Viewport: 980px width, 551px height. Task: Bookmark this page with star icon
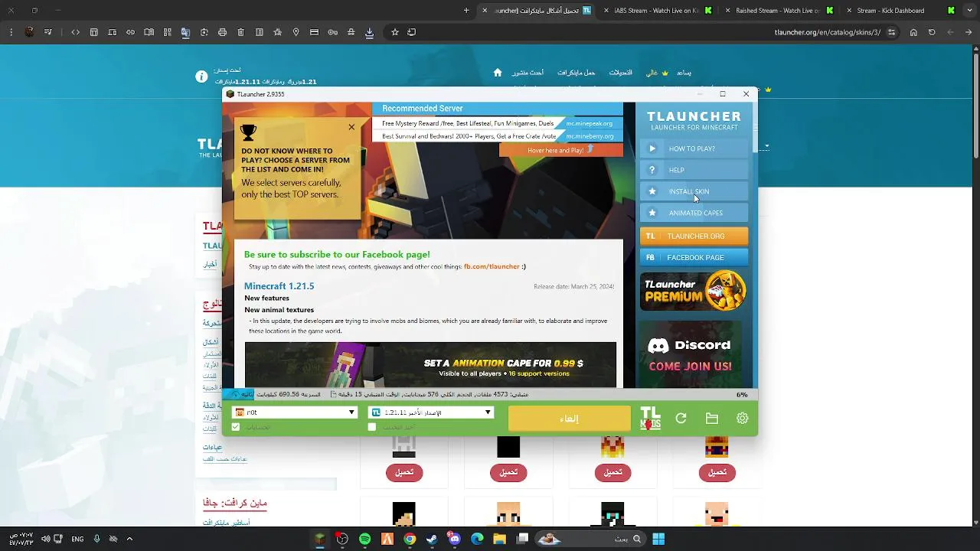[x=395, y=32]
